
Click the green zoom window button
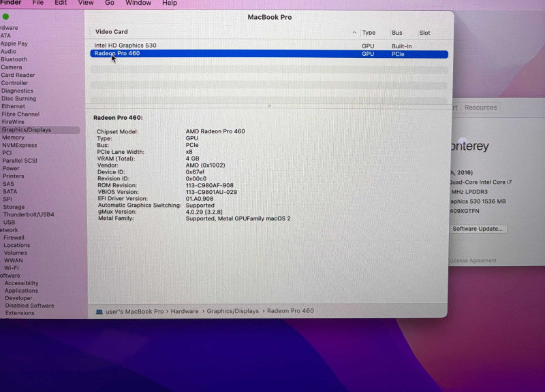pyautogui.click(x=6, y=16)
